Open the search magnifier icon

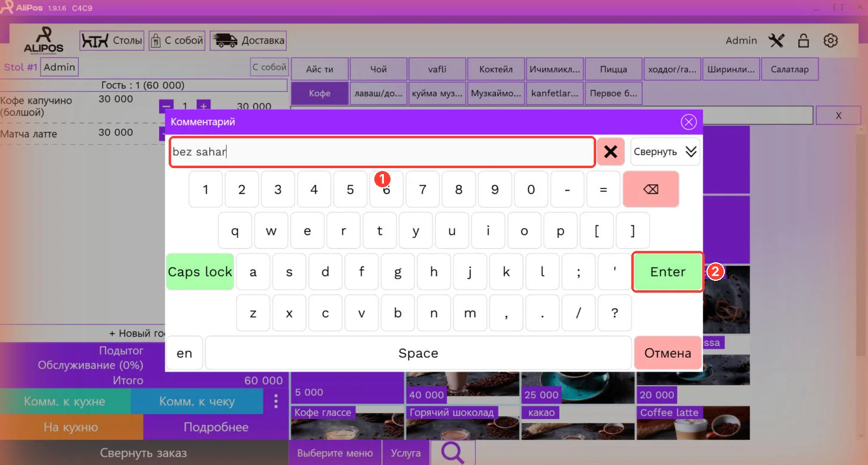[453, 452]
